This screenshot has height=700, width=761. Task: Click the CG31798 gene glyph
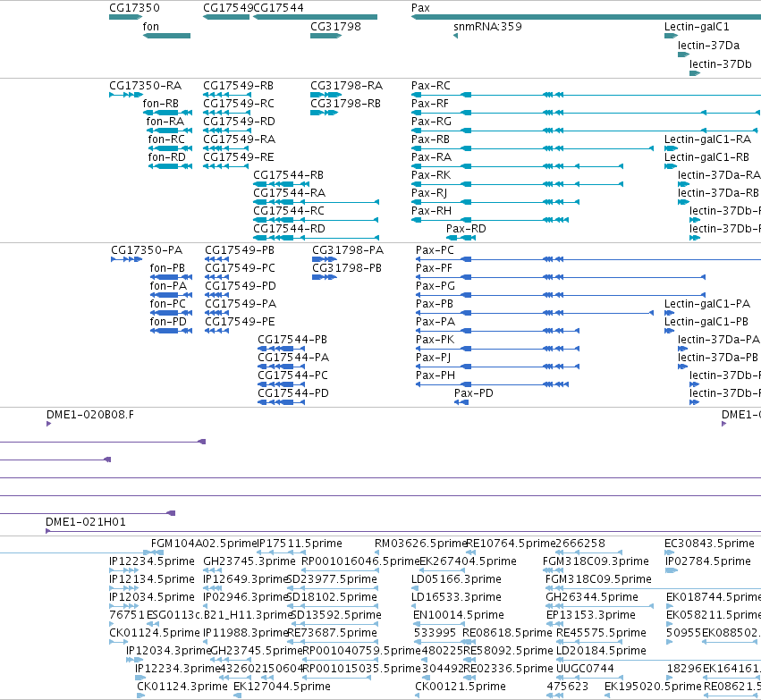tap(326, 36)
